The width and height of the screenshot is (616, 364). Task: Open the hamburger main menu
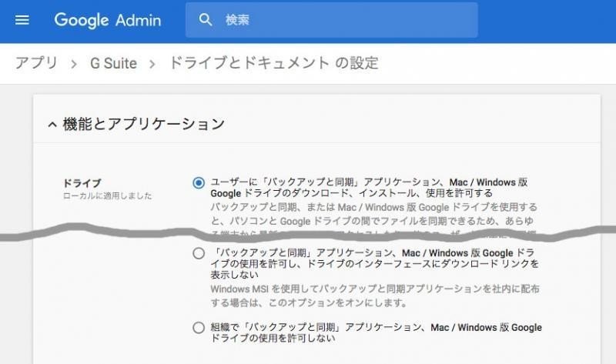[x=22, y=20]
